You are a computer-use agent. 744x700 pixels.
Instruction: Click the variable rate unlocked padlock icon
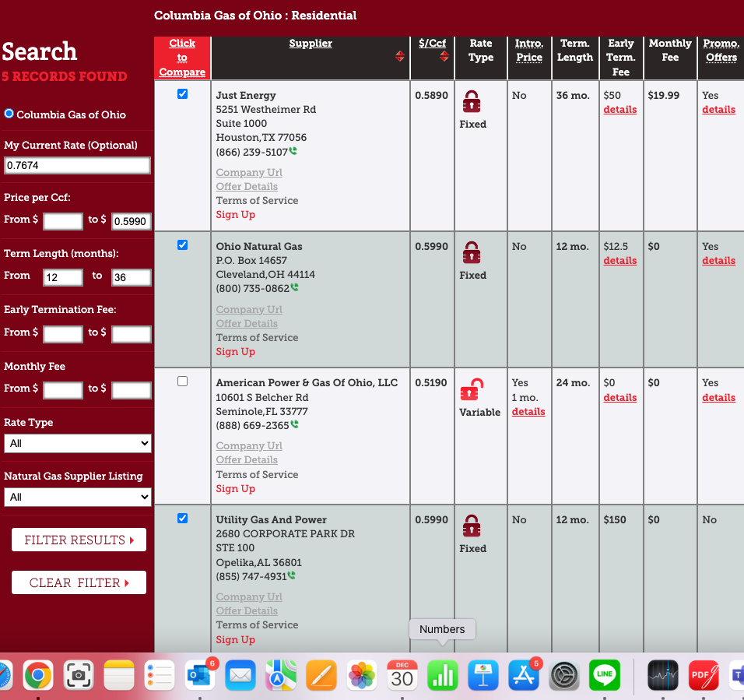click(x=472, y=390)
